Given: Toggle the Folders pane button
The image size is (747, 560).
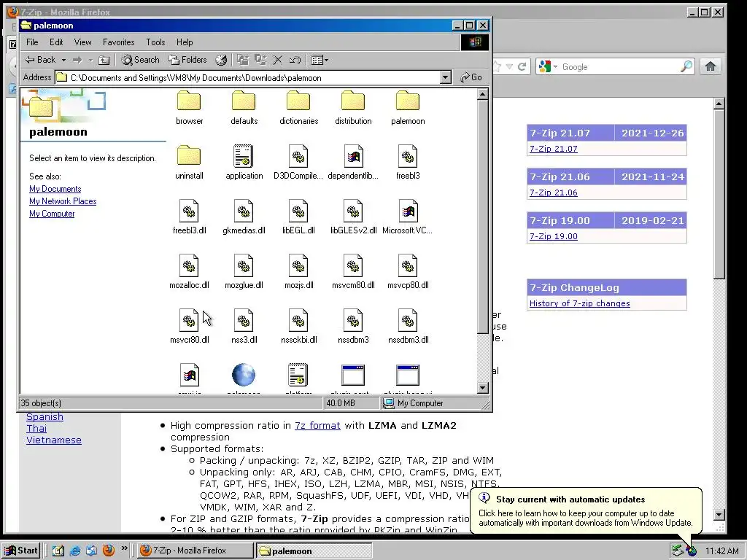Looking at the screenshot, I should pos(187,60).
